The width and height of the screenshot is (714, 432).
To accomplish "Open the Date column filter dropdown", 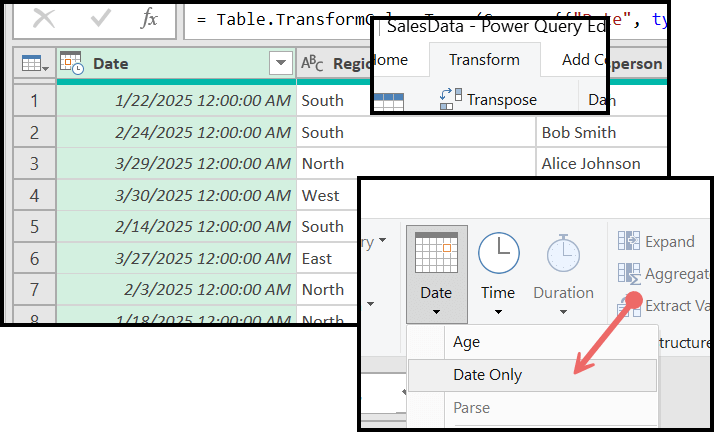I will (x=280, y=63).
